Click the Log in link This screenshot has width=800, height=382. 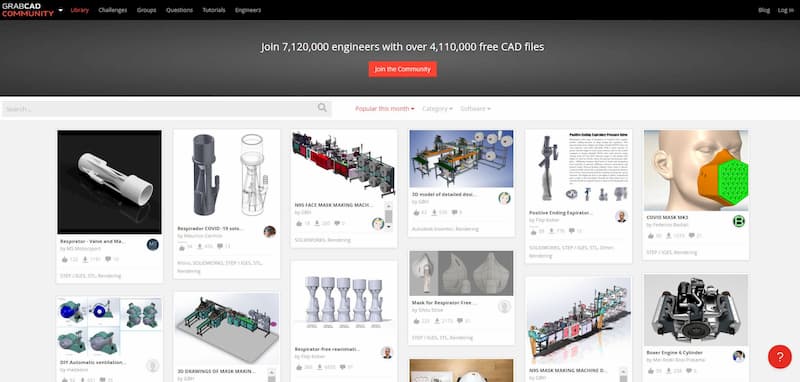click(785, 10)
